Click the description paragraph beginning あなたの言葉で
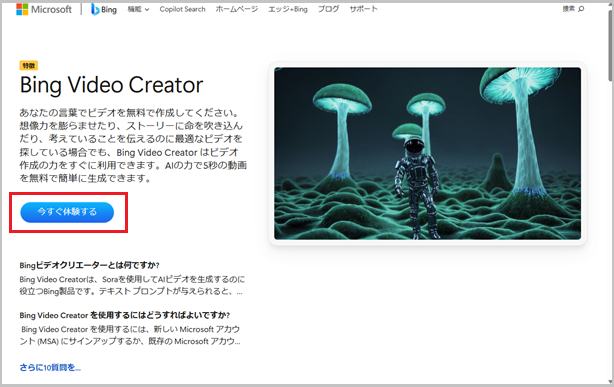The image size is (614, 387). coord(133,145)
